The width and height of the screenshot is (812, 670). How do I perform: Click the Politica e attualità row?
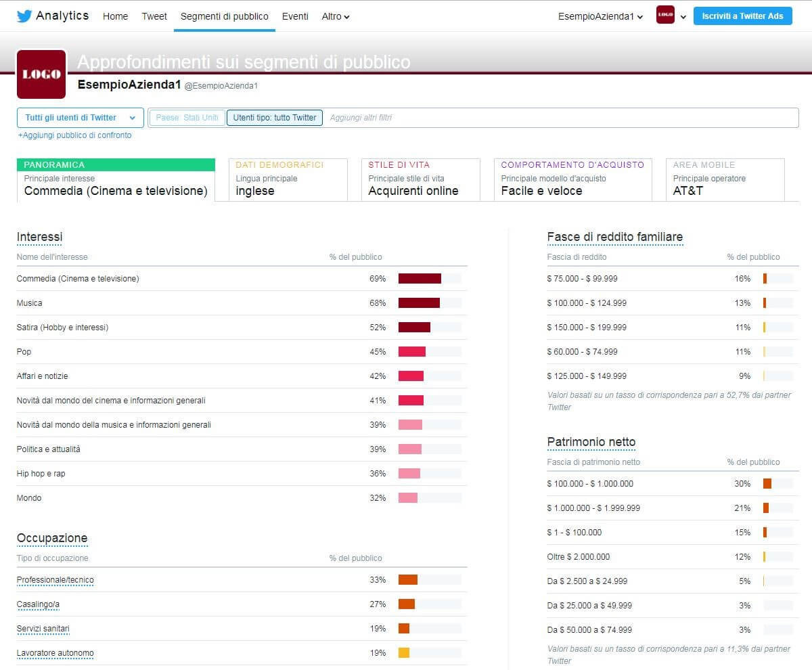coord(242,449)
